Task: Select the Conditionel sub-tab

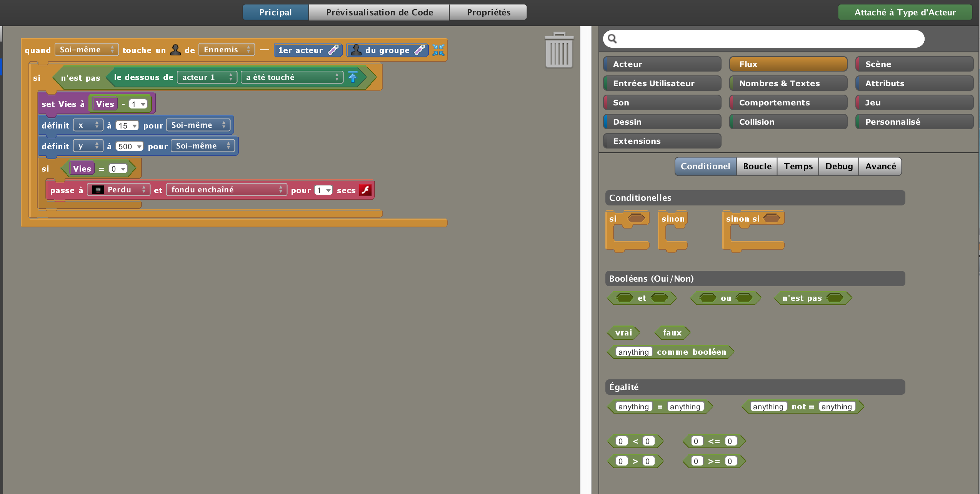Action: 705,166
